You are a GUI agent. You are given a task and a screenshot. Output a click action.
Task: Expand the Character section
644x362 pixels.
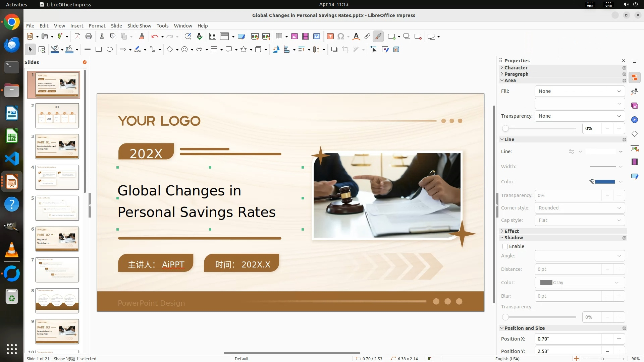(x=516, y=68)
